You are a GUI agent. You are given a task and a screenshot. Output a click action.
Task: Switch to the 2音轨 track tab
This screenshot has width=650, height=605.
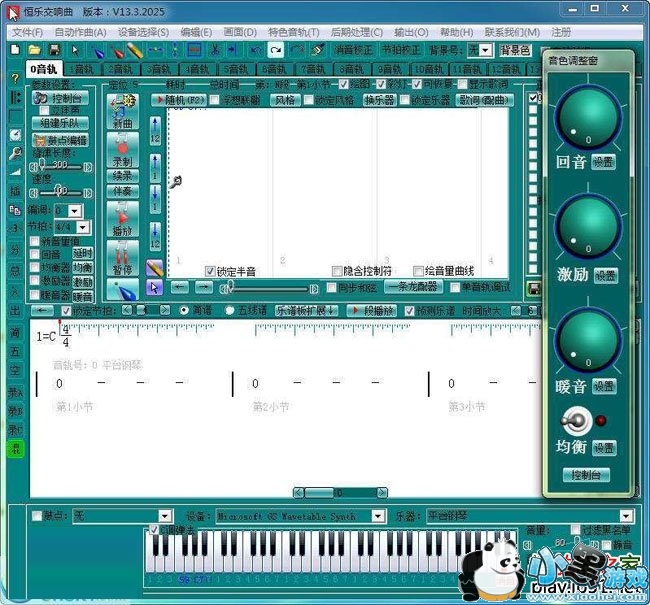pos(122,70)
